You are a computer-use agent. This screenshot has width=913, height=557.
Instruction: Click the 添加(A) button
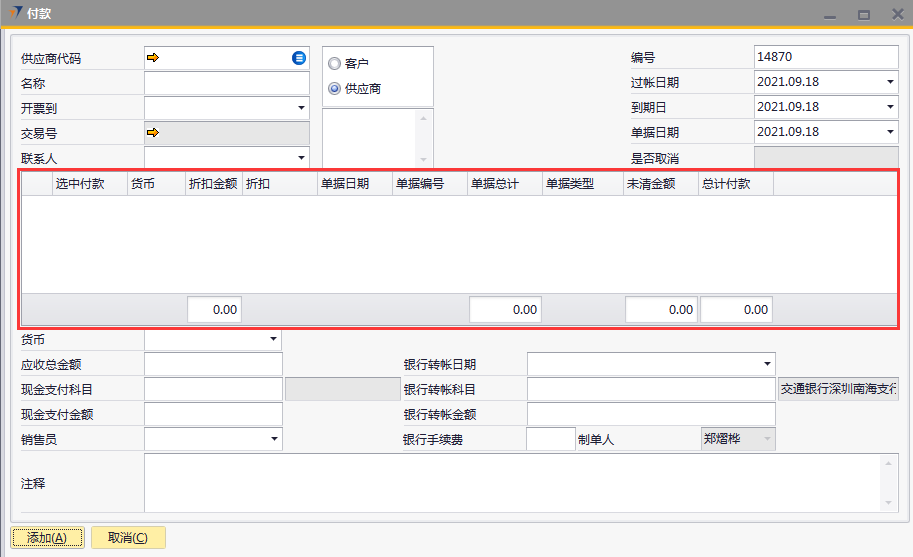47,538
